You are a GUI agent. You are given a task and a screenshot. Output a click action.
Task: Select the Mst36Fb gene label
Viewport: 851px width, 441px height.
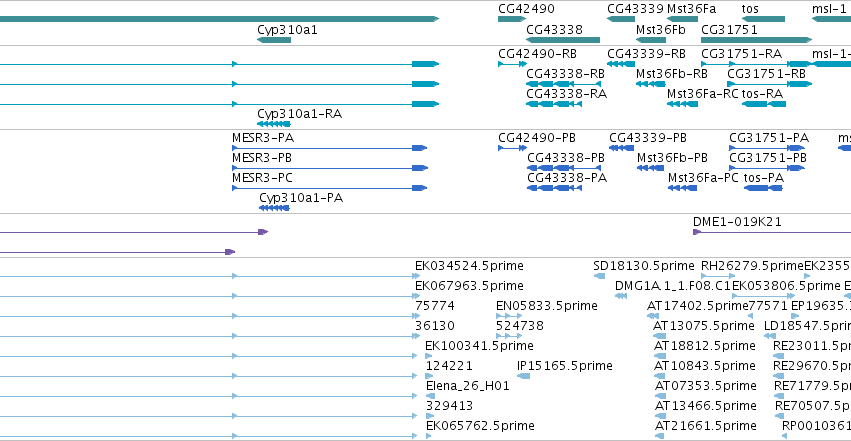(661, 30)
